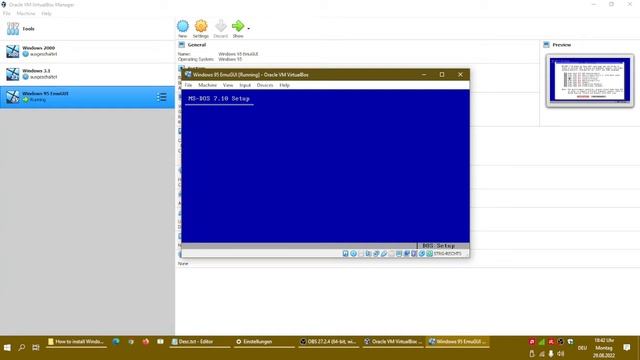Select Tools in the Manager sidebar
Screen dimensions: 640x360
87,29
